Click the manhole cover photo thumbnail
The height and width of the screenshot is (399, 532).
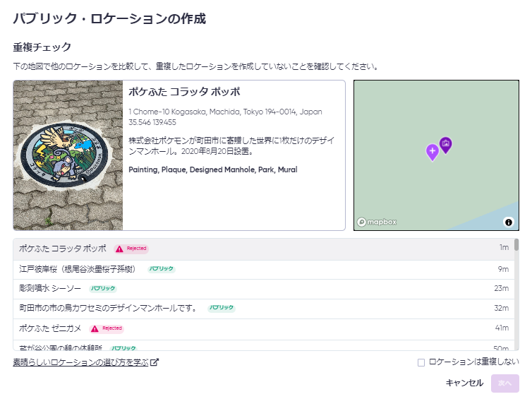coord(68,155)
